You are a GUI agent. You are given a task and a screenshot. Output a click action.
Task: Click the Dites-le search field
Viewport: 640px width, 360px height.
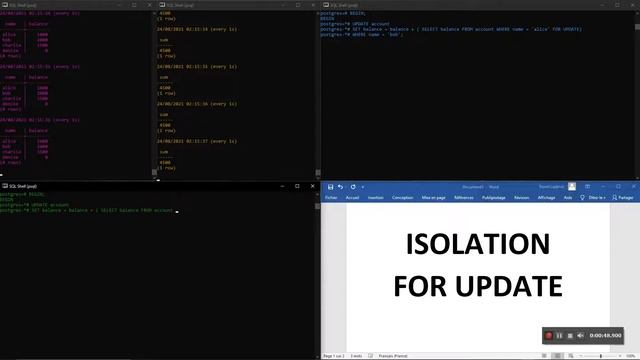tap(596, 198)
